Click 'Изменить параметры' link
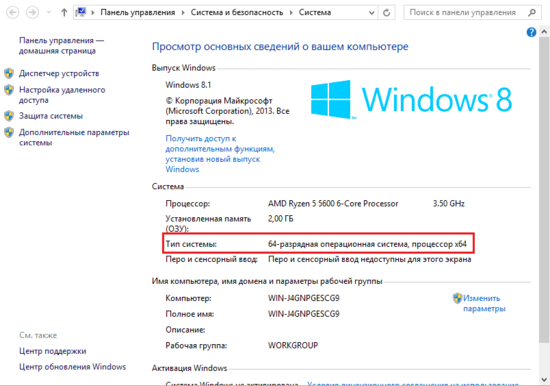The image size is (550, 386). (x=484, y=303)
